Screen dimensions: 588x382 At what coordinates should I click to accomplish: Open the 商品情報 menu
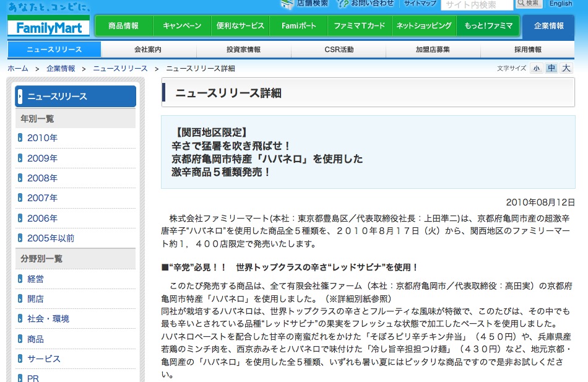124,26
